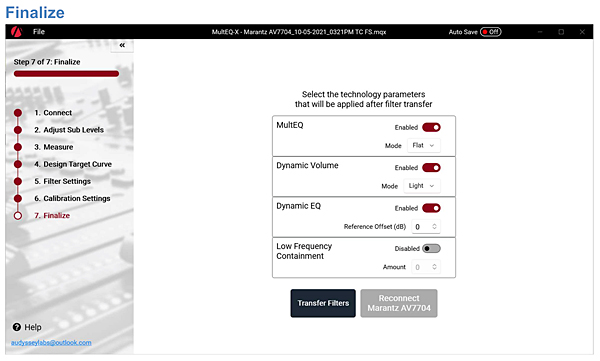The height and width of the screenshot is (361, 600).
Task: Click the red dot marker beside Connect
Action: (18, 113)
